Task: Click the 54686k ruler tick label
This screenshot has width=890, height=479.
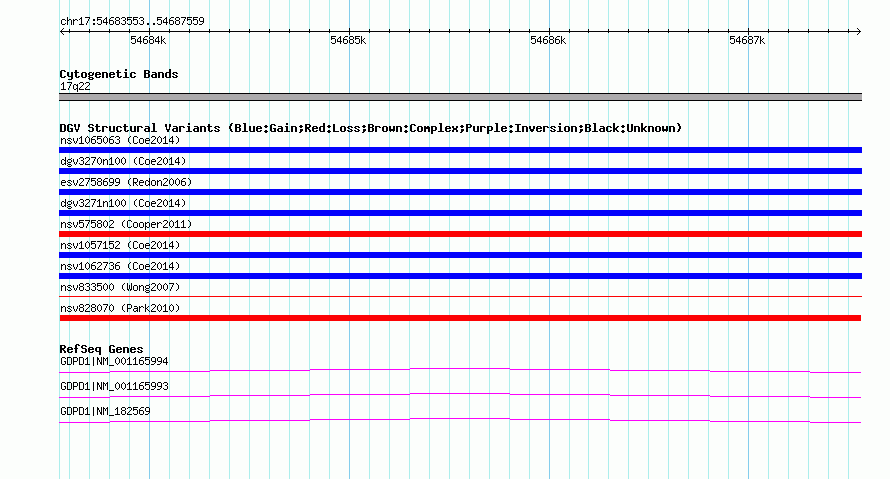Action: coord(548,40)
